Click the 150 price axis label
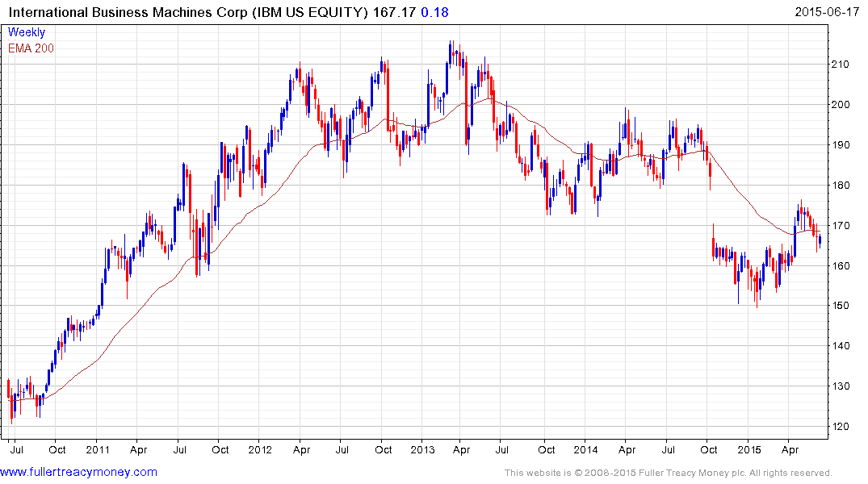This screenshot has width=868, height=484. [x=840, y=306]
